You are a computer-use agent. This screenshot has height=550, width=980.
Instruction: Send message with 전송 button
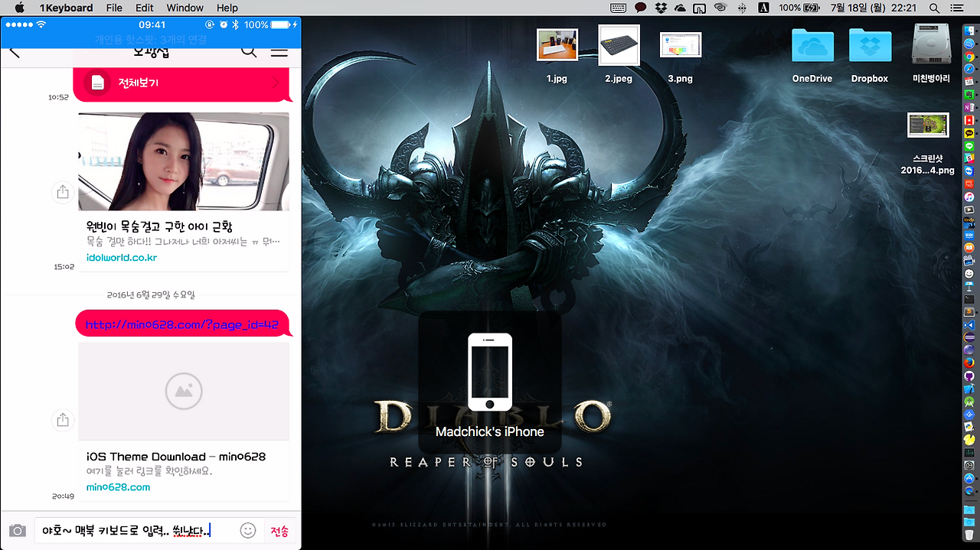(x=279, y=531)
